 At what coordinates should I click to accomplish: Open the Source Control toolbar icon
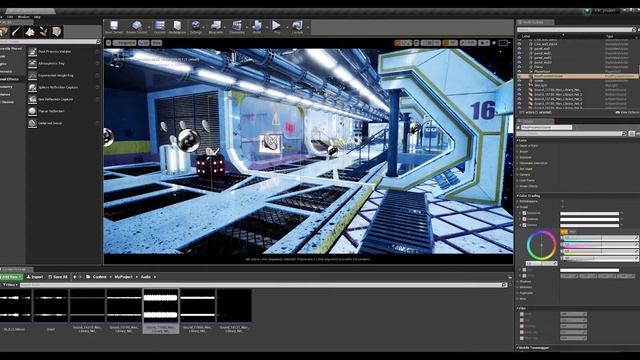(x=137, y=27)
